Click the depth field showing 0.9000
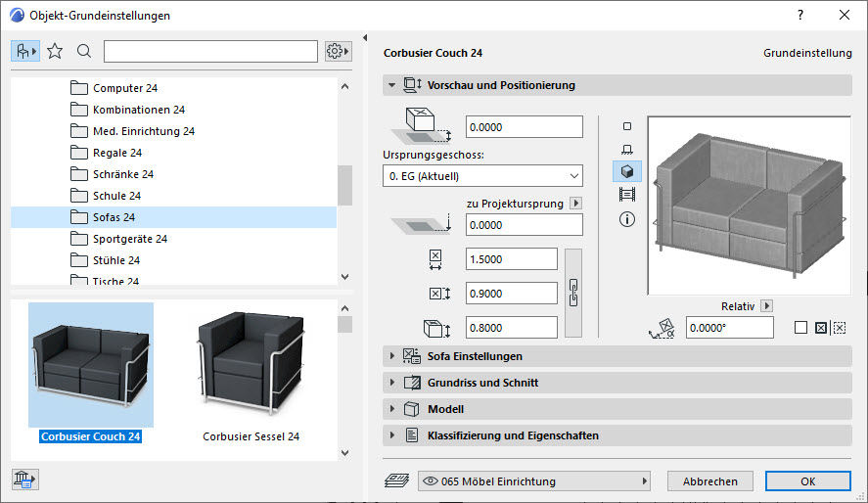This screenshot has width=868, height=503. pos(512,294)
